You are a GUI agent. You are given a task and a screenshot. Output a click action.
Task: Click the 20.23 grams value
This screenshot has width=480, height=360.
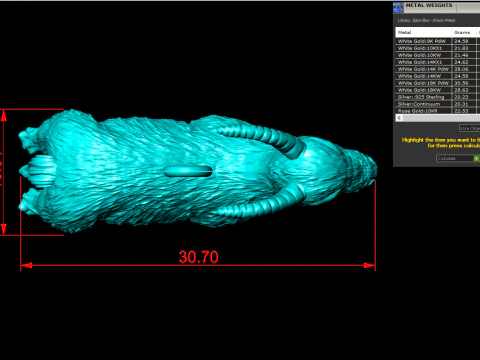[x=461, y=97]
